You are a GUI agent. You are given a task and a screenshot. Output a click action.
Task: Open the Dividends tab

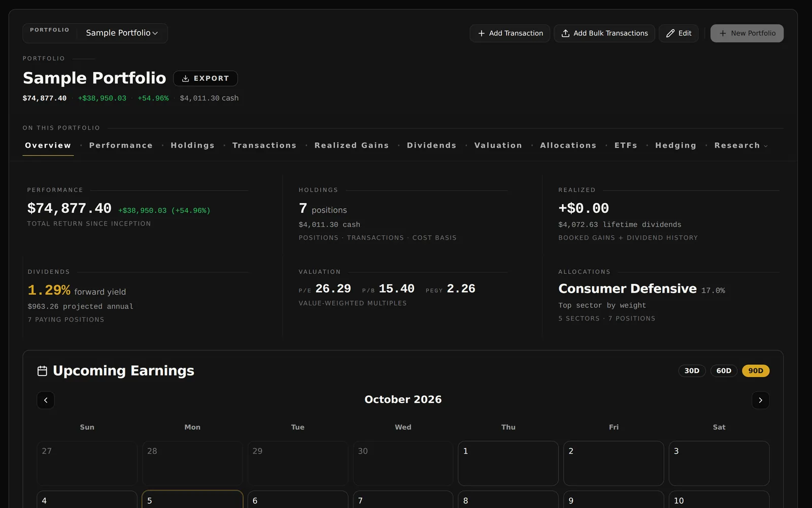coord(431,145)
